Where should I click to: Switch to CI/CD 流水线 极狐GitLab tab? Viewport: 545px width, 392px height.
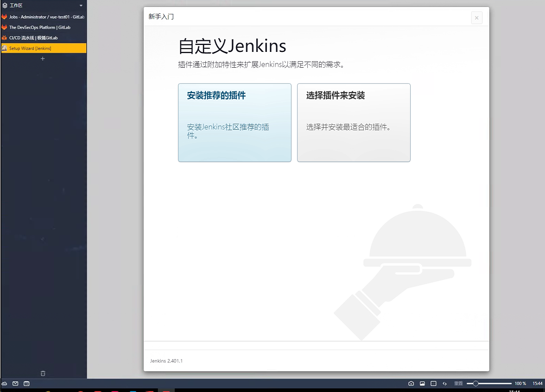tap(44, 38)
